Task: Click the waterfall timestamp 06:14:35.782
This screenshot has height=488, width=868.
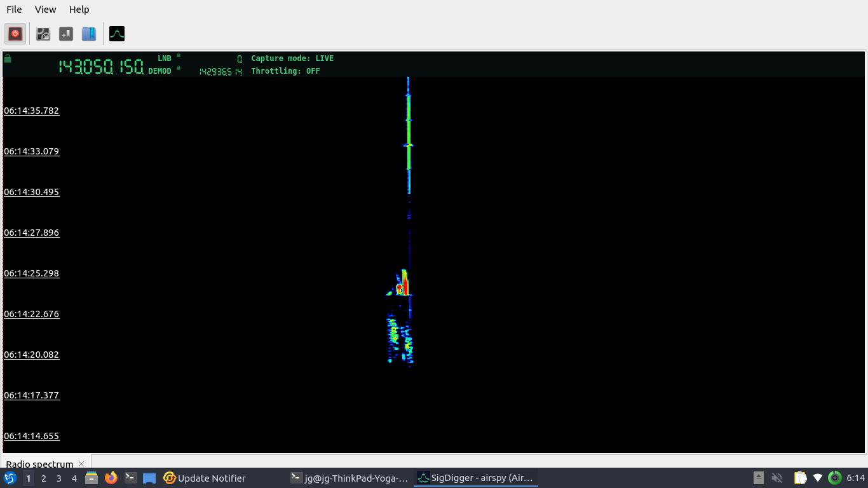Action: (x=31, y=111)
